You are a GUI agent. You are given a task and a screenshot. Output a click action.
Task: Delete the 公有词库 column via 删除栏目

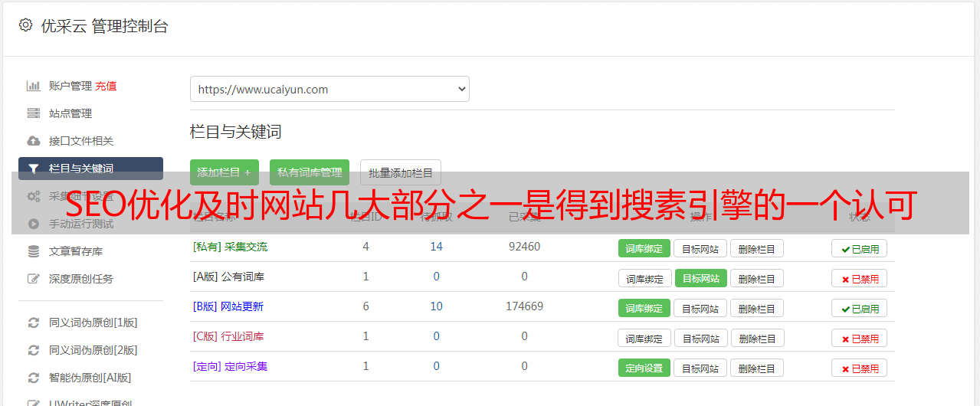(x=756, y=278)
